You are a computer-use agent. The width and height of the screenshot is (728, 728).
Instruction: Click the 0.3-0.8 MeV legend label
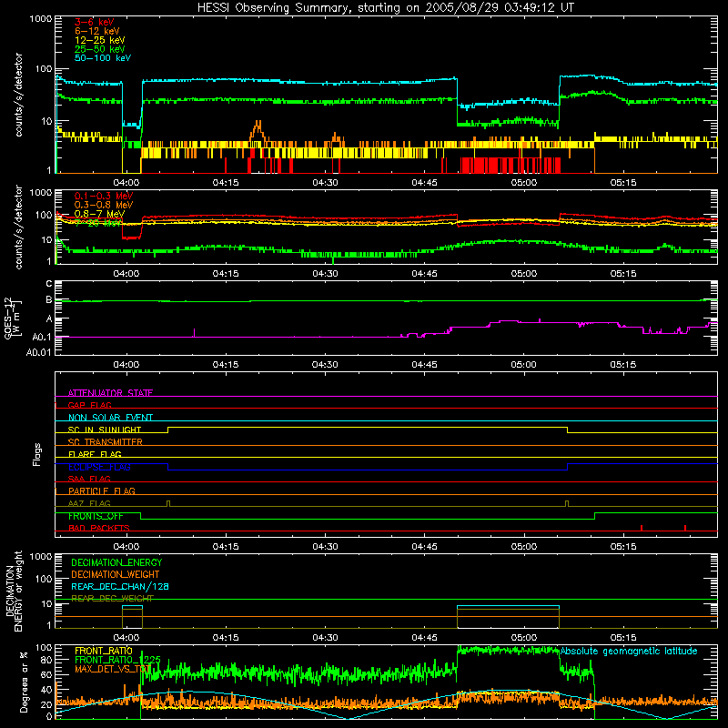click(x=104, y=205)
